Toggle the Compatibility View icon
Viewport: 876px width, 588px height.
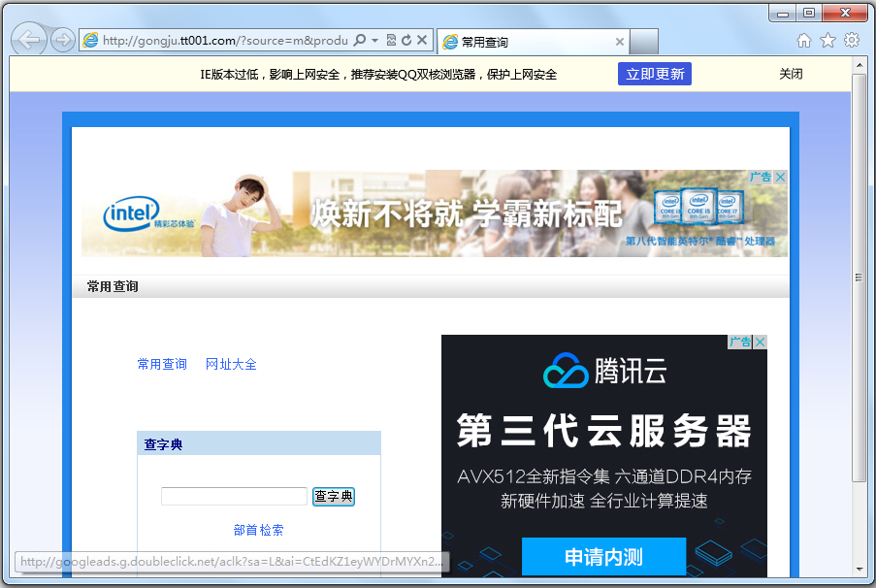pos(391,40)
